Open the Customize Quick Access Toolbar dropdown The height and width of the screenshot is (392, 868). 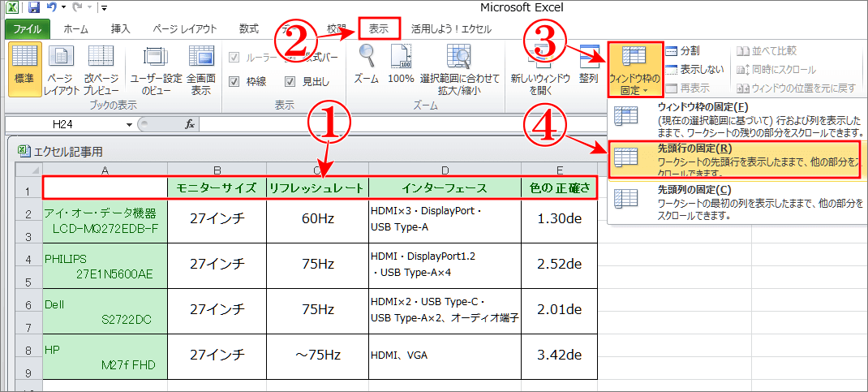pyautogui.click(x=104, y=8)
